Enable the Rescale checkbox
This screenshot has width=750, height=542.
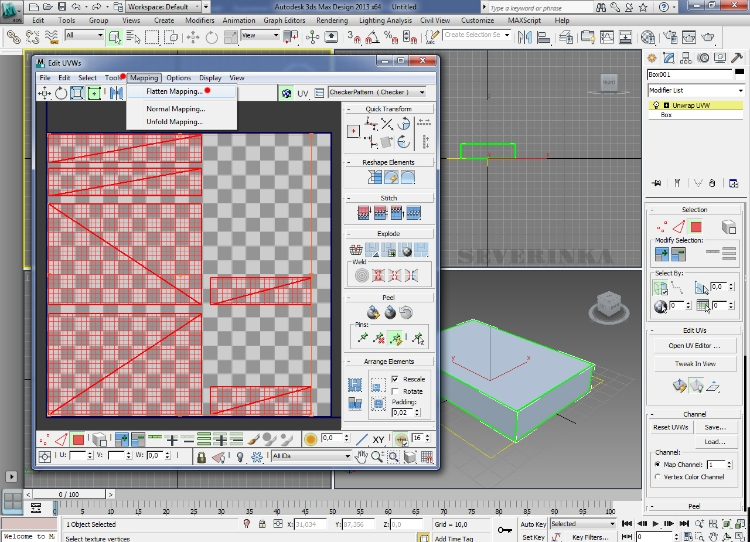click(395, 379)
